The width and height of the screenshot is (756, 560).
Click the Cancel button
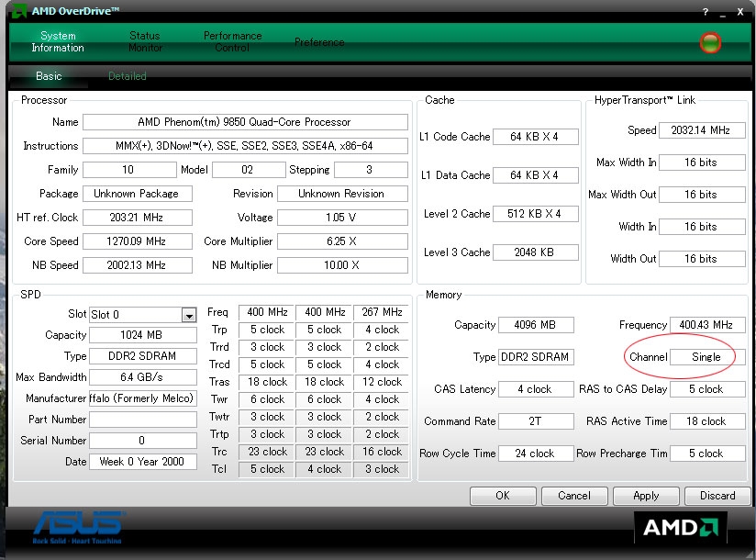[573, 496]
